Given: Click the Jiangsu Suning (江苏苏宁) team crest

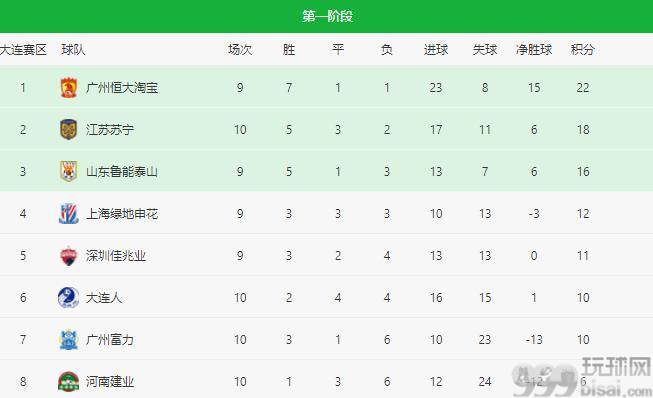Looking at the screenshot, I should pyautogui.click(x=69, y=129).
